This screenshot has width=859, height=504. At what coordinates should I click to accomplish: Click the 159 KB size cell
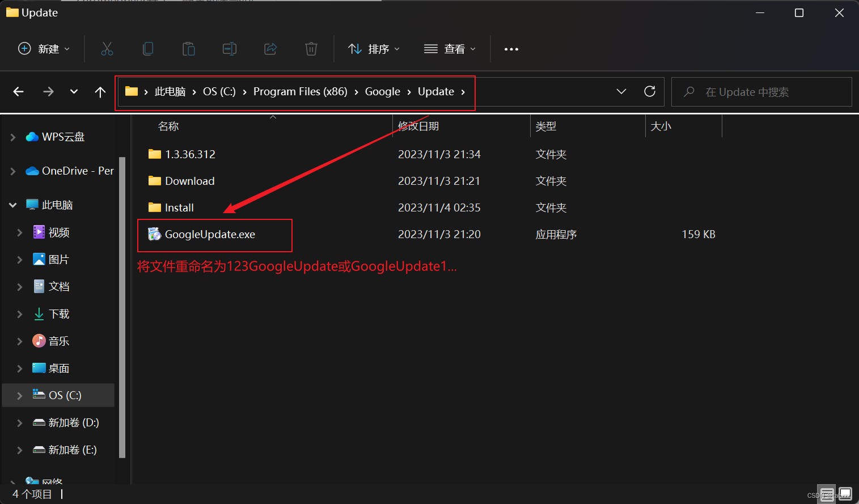(699, 234)
